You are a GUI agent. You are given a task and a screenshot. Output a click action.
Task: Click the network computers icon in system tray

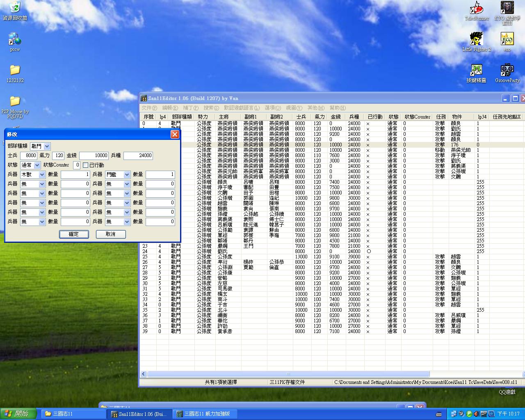pos(454,414)
